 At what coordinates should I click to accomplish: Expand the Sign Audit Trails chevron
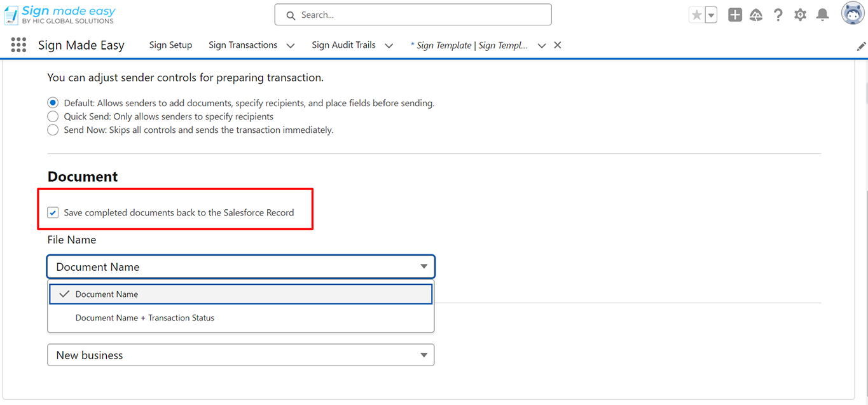(x=389, y=45)
